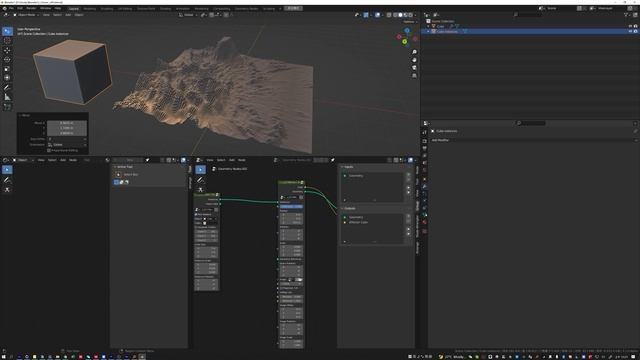
Task: Open the Material properties tab icon
Action: point(424,222)
